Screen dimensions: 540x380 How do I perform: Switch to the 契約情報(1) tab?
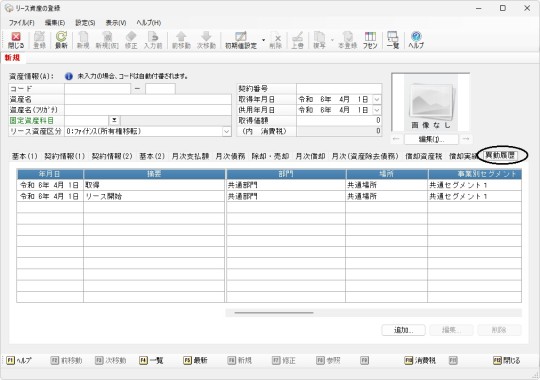[x=64, y=156]
